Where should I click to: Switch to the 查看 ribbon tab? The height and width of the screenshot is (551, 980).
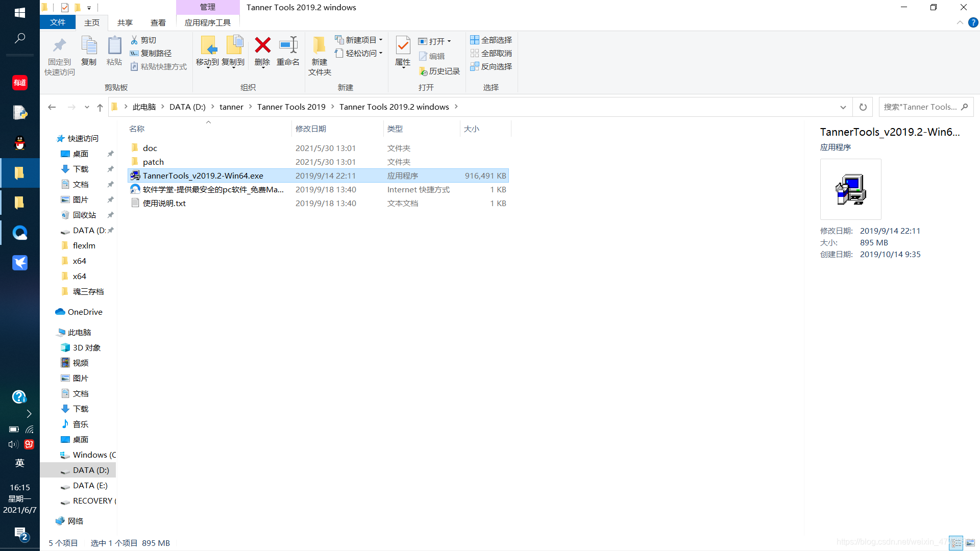(x=158, y=22)
